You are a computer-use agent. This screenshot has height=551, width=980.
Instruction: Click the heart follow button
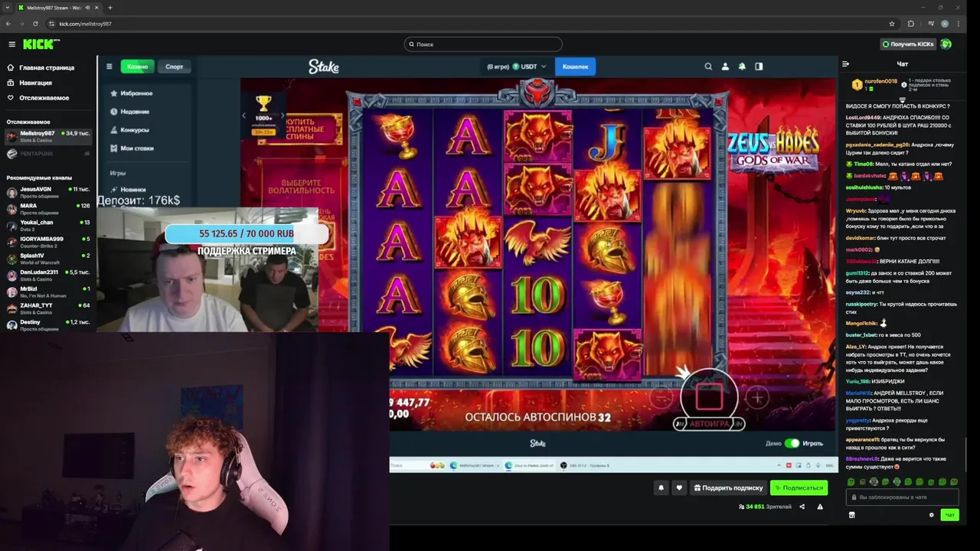[x=678, y=487]
